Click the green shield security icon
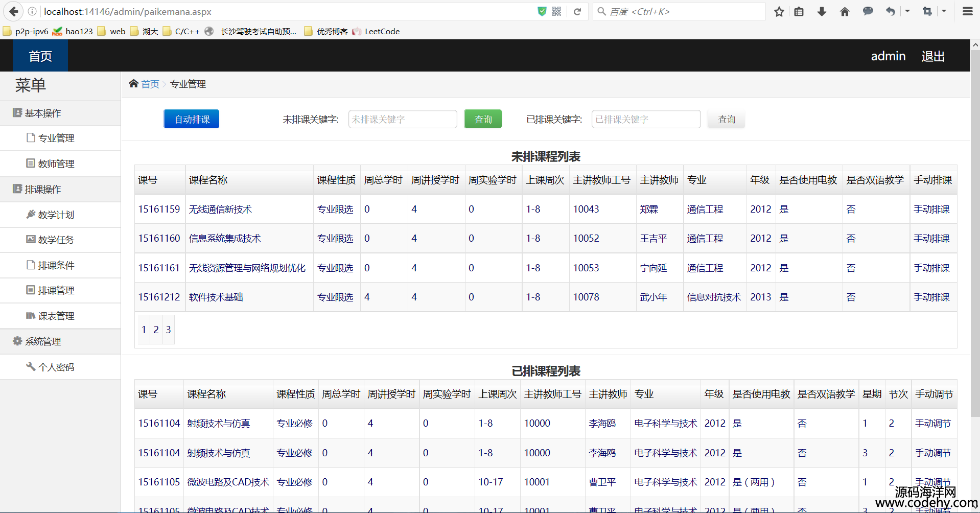980x513 pixels. tap(542, 11)
